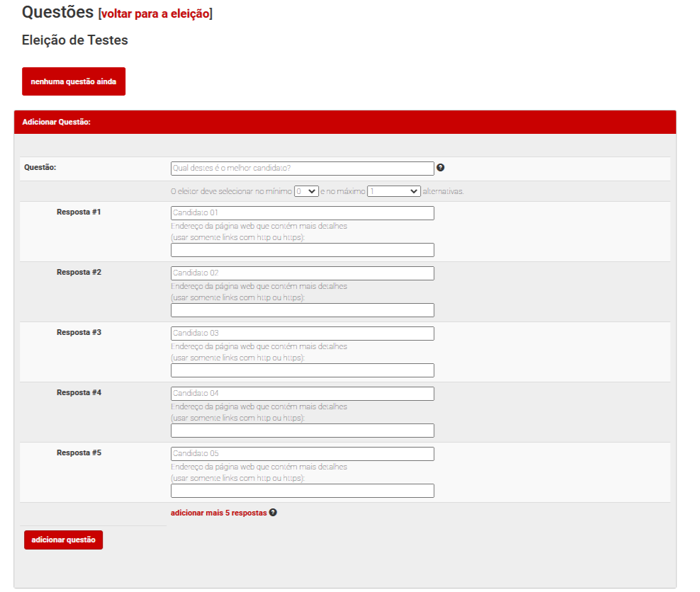The image size is (700, 592).
Task: Click the Resposta #1 answer text field
Action: pos(302,213)
